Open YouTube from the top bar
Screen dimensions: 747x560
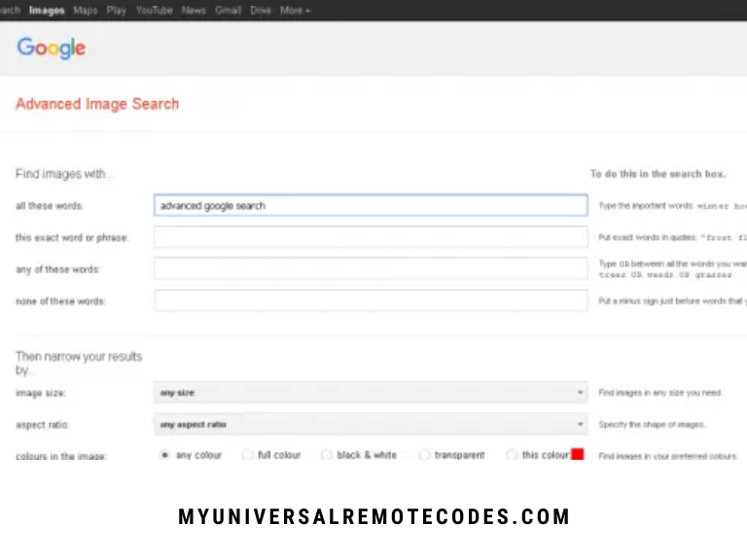155,11
